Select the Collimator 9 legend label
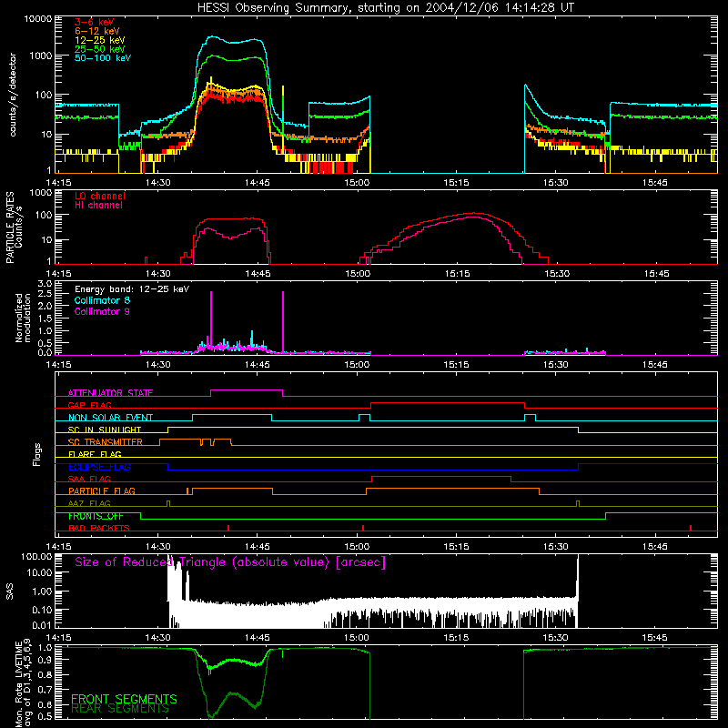The image size is (728, 728). tap(102, 311)
